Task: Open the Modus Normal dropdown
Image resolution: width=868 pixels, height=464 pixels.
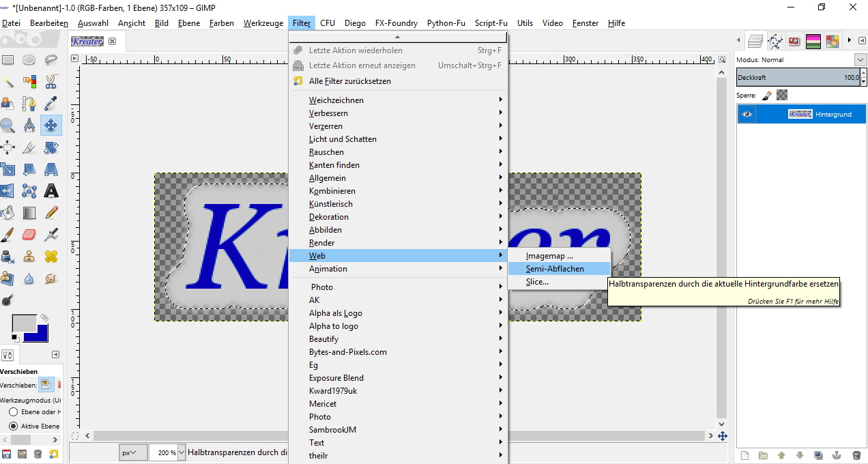Action: (860, 60)
